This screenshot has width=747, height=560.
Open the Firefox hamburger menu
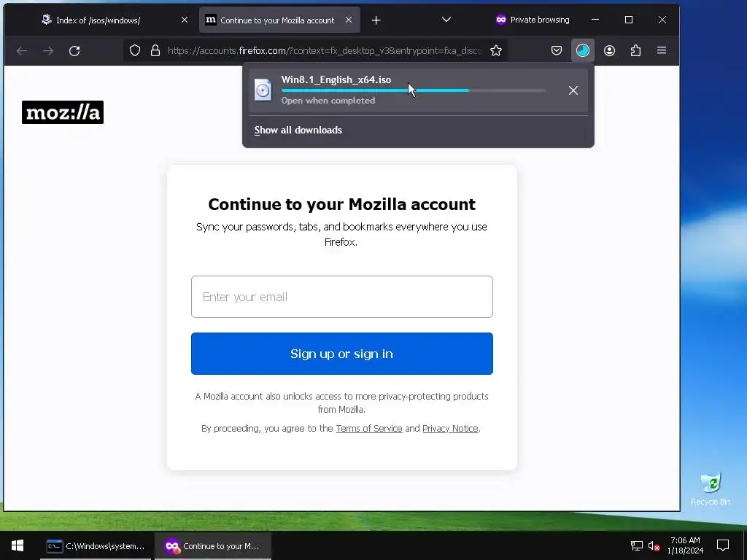click(662, 50)
